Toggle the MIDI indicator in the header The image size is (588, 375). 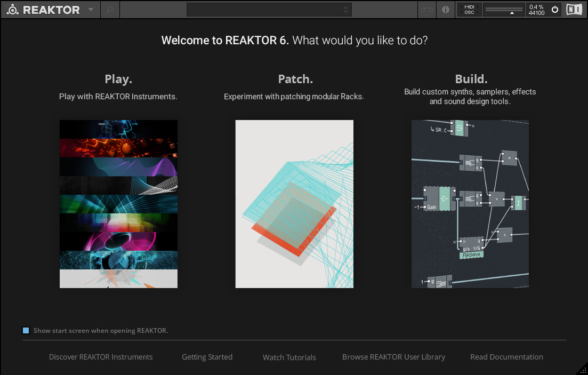[x=469, y=6]
